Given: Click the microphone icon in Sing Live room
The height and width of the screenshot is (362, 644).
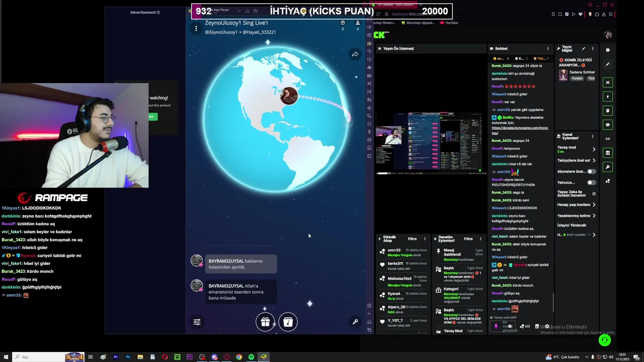Looking at the screenshot, I should pos(355,322).
